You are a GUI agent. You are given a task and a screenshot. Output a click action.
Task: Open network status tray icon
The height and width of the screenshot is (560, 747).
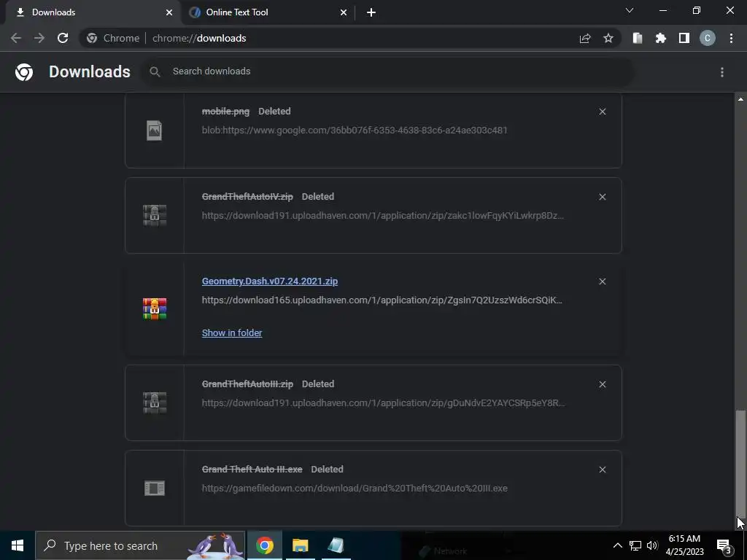(635, 545)
